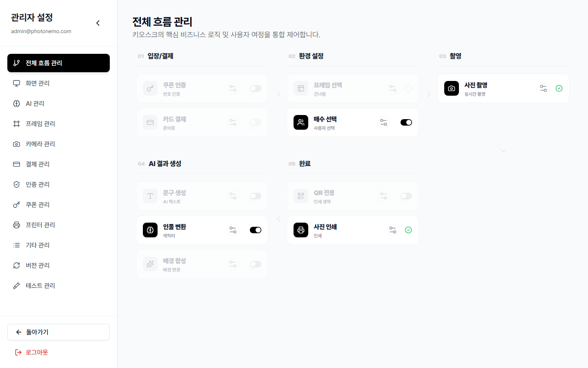Click the chevron between 입장/결제 and 환경 설정
588x368 pixels.
278,94
